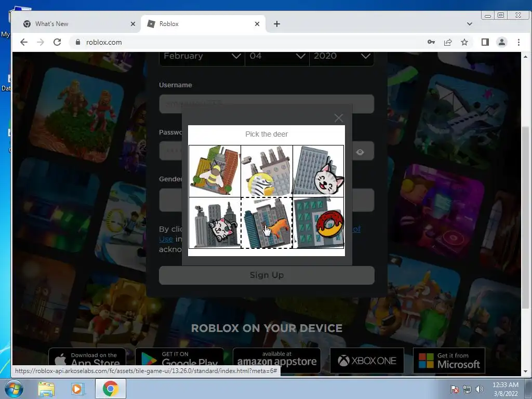532x399 pixels.
Task: Pick the tile with the donut
Action: [x=318, y=223]
